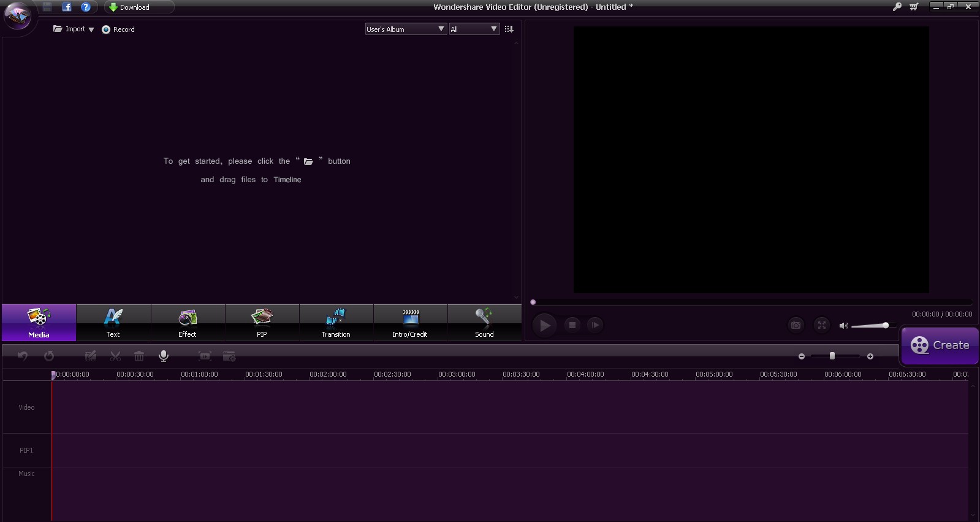
Task: Click the save project floppy icon
Action: coord(47,7)
